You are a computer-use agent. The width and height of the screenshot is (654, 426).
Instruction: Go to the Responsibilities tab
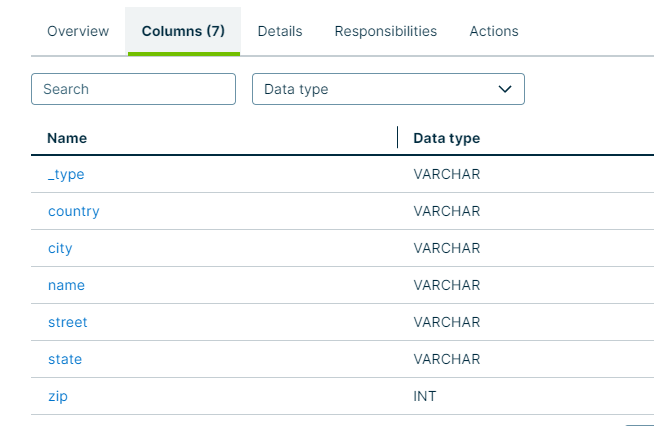385,31
